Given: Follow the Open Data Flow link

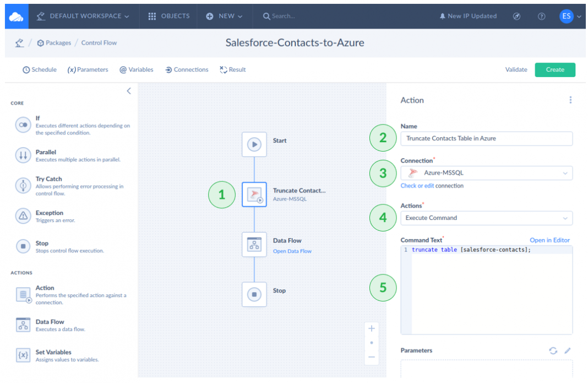Looking at the screenshot, I should click(x=292, y=251).
